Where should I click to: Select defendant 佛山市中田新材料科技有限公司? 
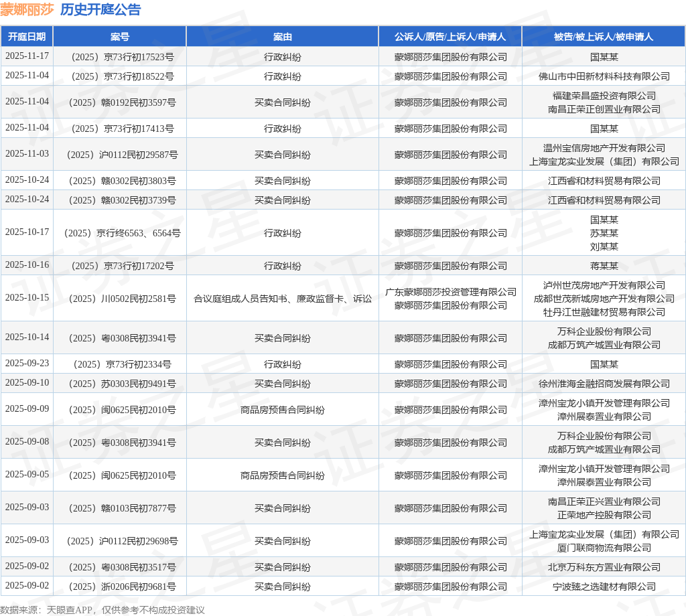click(604, 76)
